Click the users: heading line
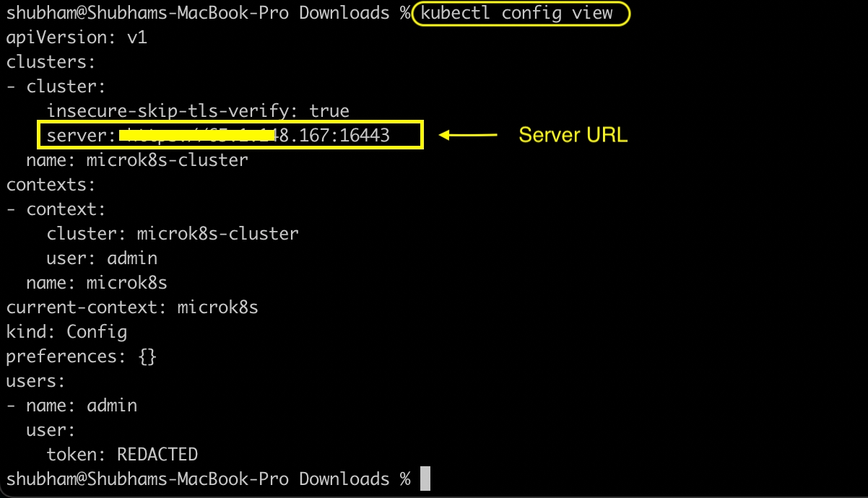The width and height of the screenshot is (868, 498). 35,381
